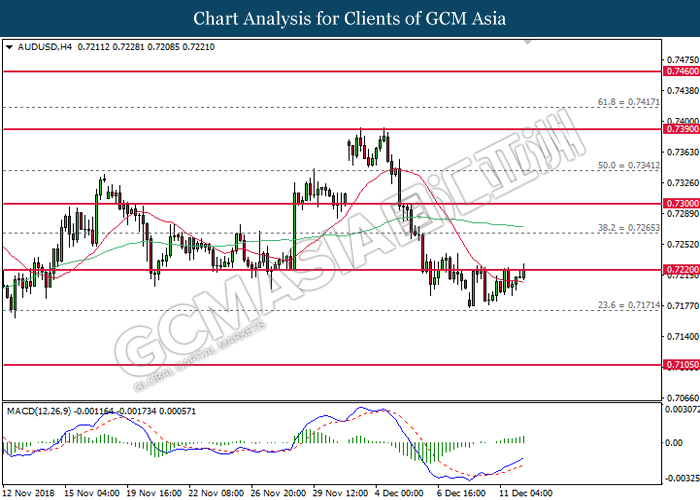Screen dimensions: 700x500
Task: Click the MACD(12,26,9) indicator label
Action: (39, 411)
